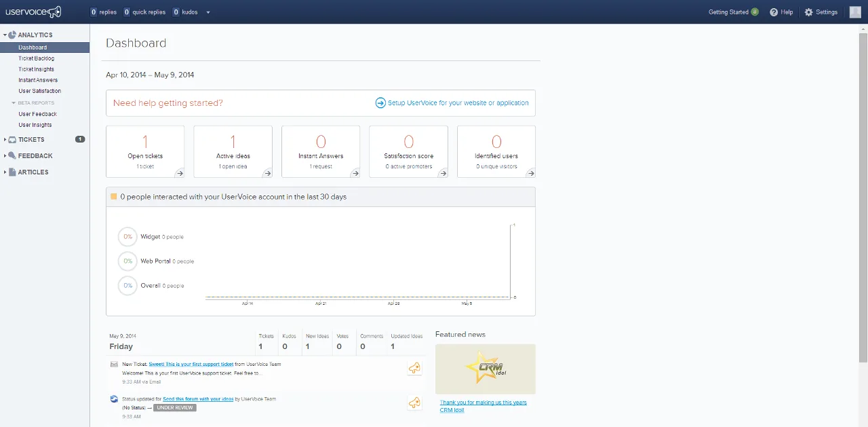Click the 'Updated Ideas' column label
This screenshot has height=427, width=868.
pyautogui.click(x=407, y=336)
